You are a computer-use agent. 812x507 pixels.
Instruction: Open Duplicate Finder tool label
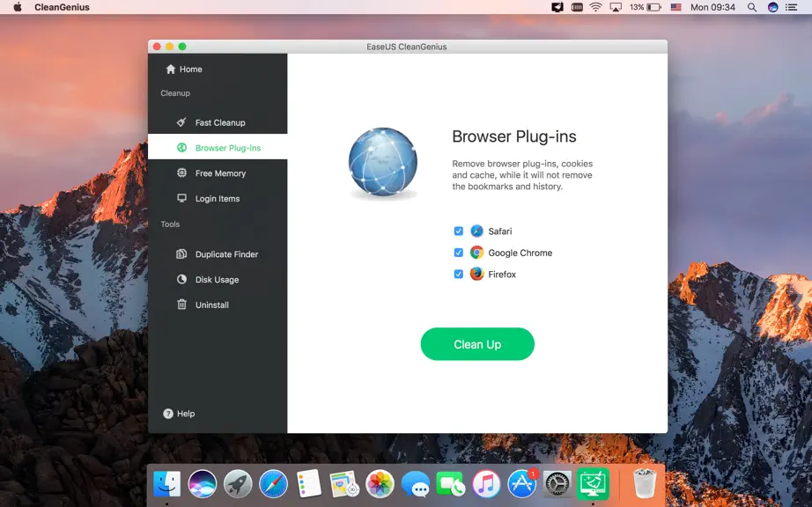tap(226, 254)
